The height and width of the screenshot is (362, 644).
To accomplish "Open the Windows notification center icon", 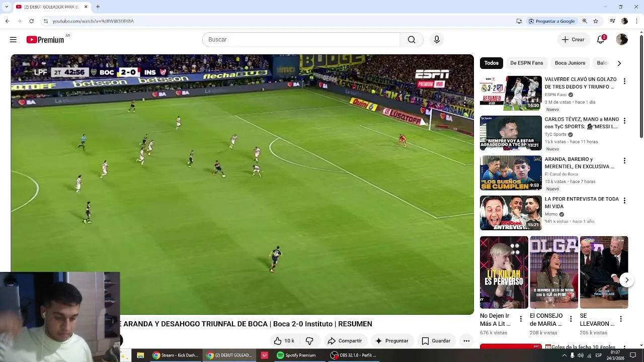I will (x=633, y=355).
